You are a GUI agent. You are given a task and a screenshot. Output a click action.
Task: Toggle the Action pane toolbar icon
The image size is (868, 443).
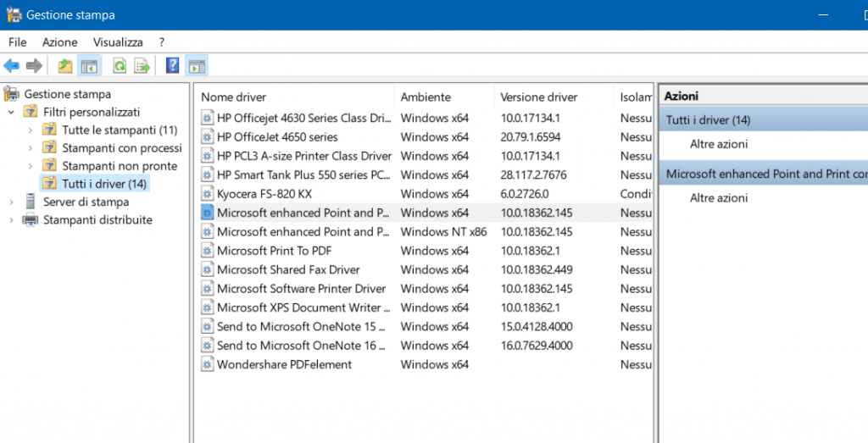click(197, 65)
